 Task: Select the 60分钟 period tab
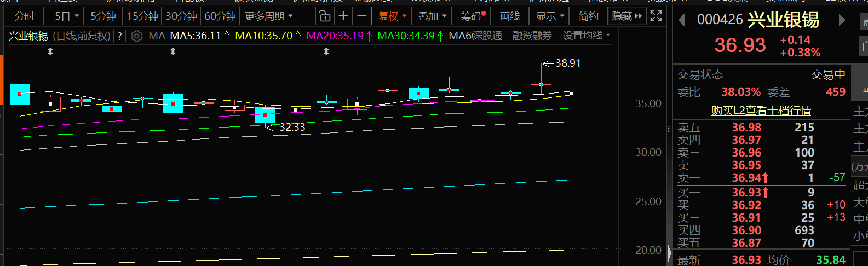pos(220,16)
